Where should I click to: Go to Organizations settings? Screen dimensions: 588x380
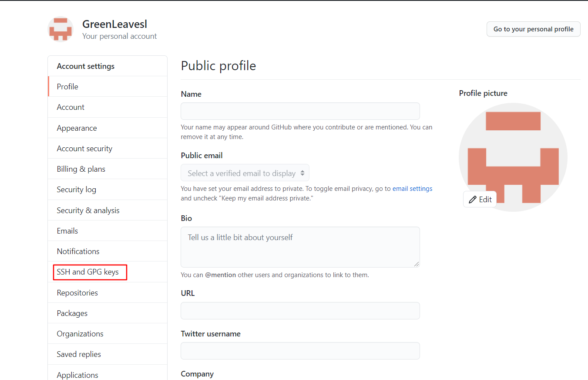pos(108,333)
